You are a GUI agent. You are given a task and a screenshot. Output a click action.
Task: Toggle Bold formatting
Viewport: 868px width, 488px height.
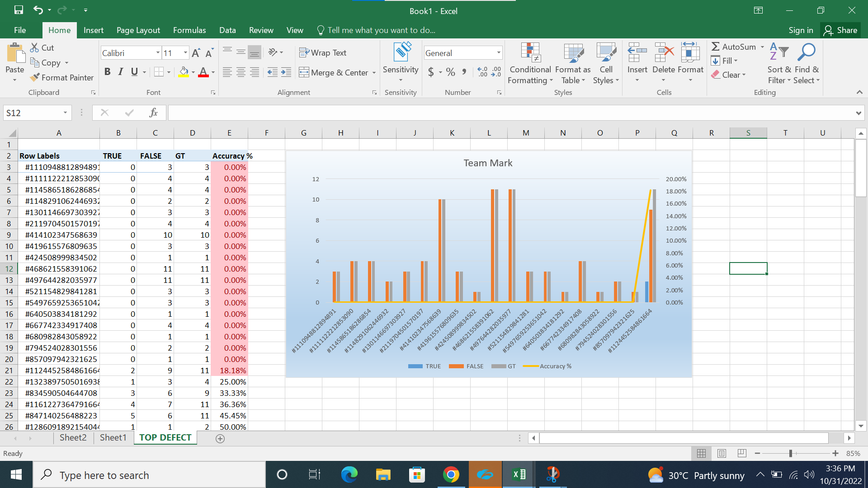107,72
